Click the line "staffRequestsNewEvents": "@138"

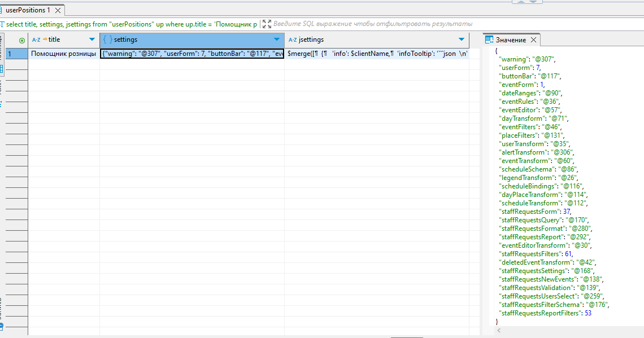tap(551, 279)
